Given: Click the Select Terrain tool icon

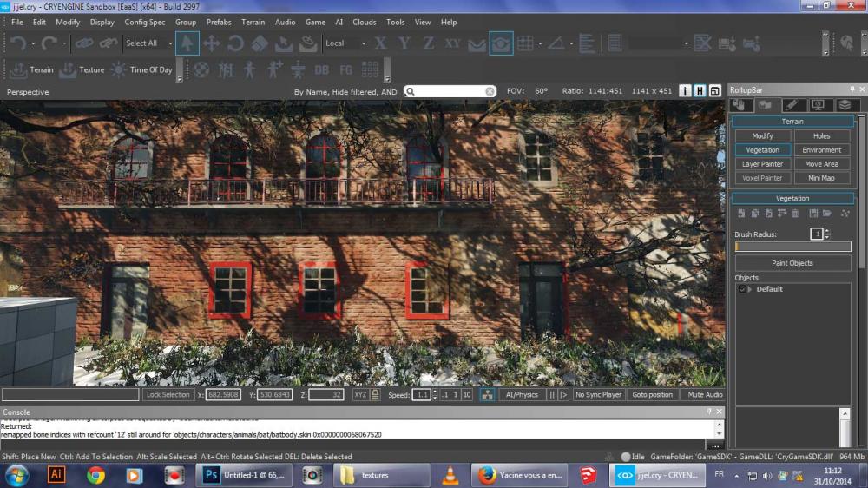Looking at the screenshot, I should [x=284, y=43].
